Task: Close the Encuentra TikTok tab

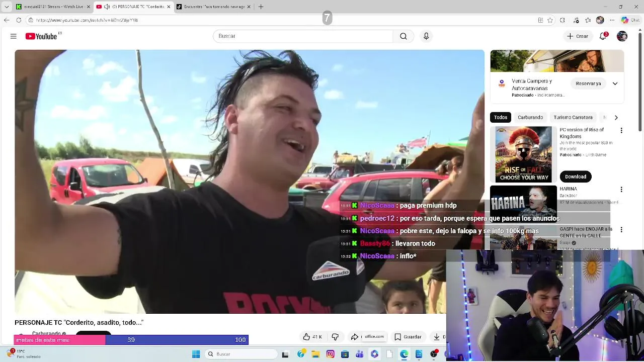Action: coord(249,7)
